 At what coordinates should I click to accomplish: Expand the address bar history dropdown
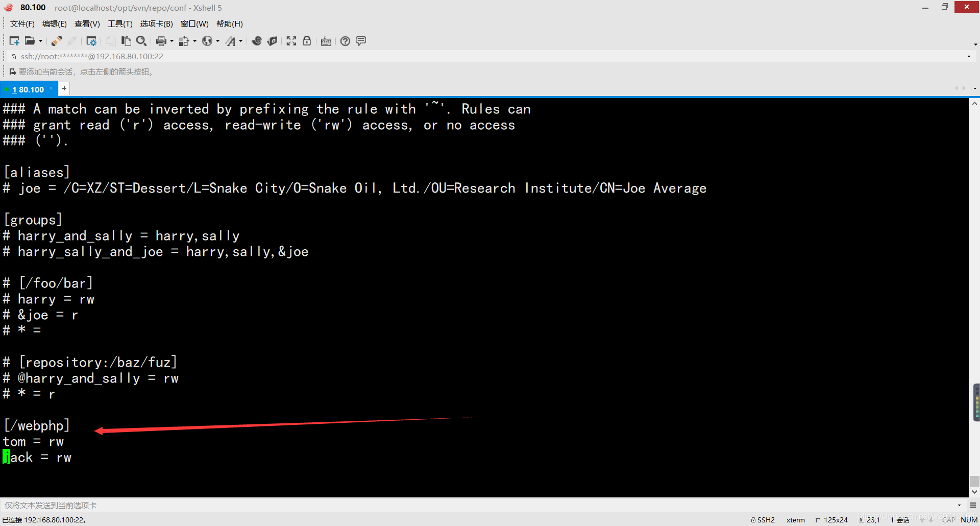point(969,56)
